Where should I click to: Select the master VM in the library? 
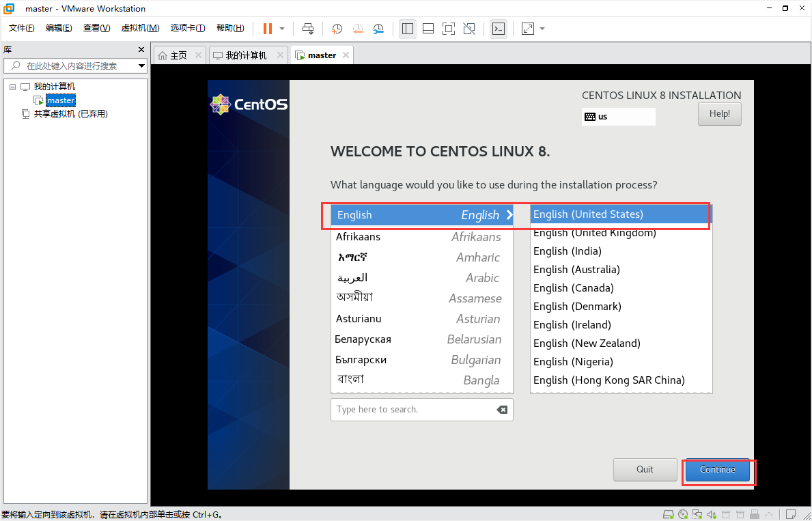tap(61, 100)
